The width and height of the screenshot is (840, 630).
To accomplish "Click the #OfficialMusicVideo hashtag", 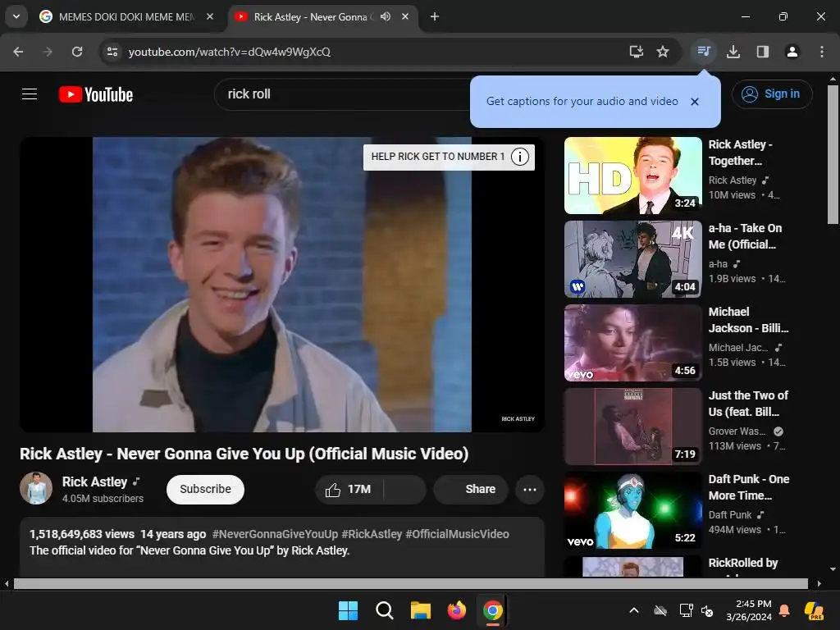I will point(457,534).
